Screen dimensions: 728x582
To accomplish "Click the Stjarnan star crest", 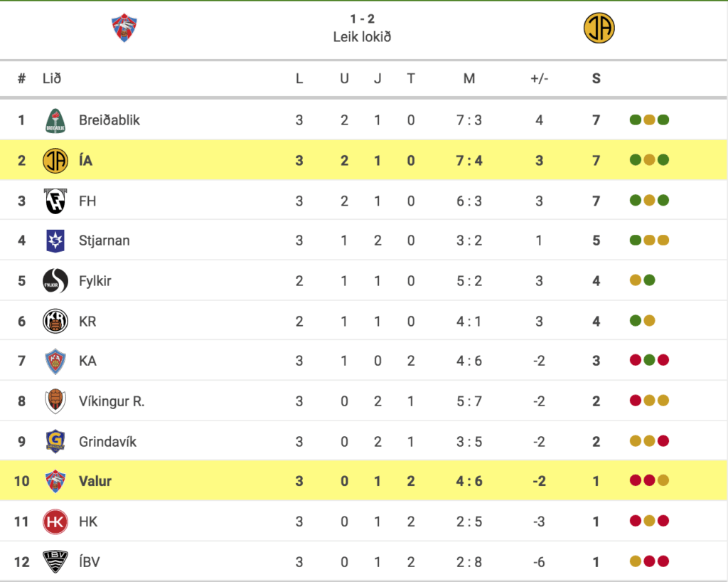I will coord(55,240).
